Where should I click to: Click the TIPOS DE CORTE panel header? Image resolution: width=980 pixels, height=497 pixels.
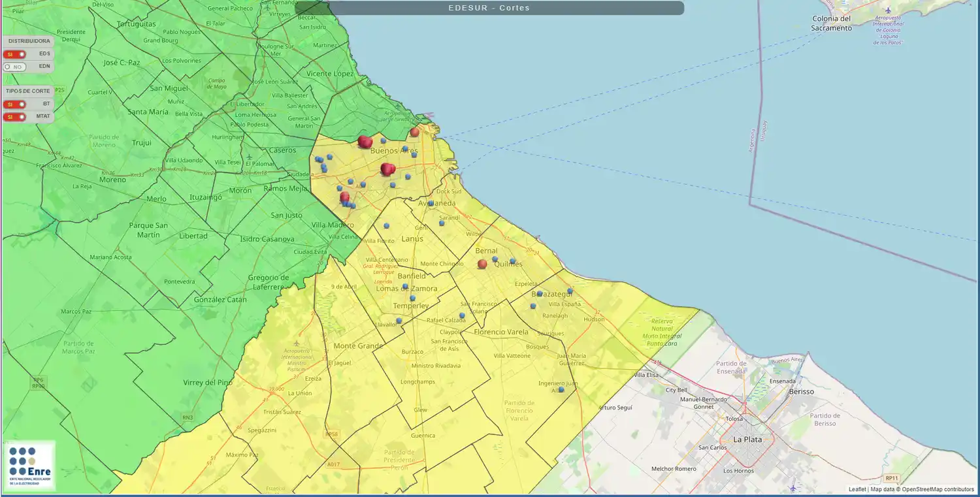[28, 91]
